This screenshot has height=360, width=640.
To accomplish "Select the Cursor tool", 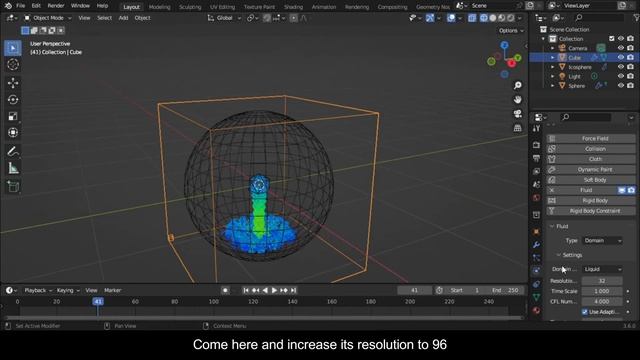I will 13,64.
